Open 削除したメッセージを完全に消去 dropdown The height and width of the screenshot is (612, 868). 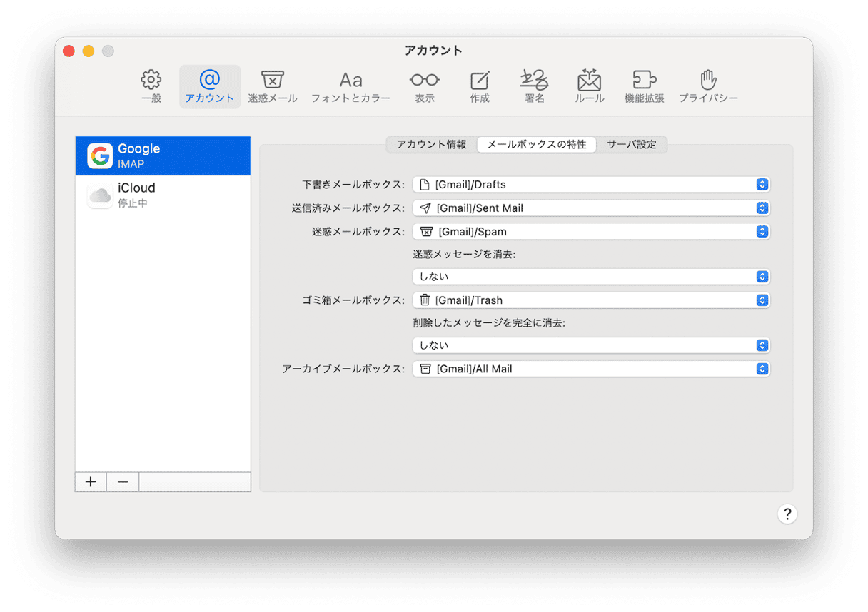[x=591, y=345]
